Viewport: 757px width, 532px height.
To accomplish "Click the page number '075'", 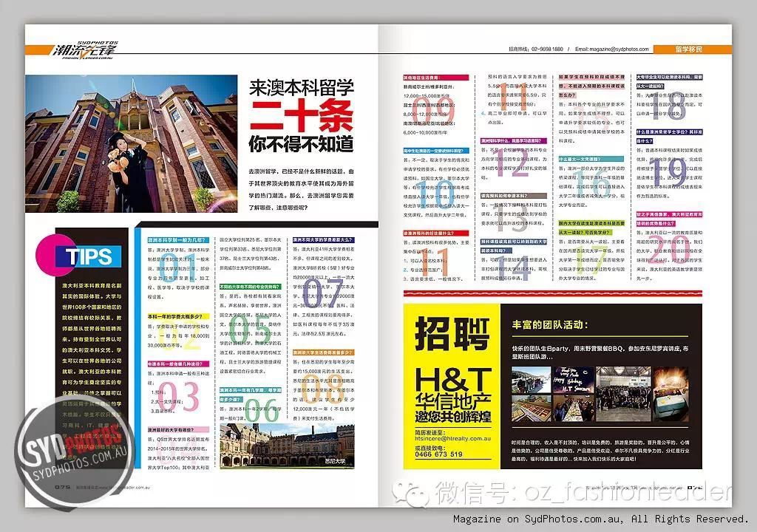I will (63, 487).
